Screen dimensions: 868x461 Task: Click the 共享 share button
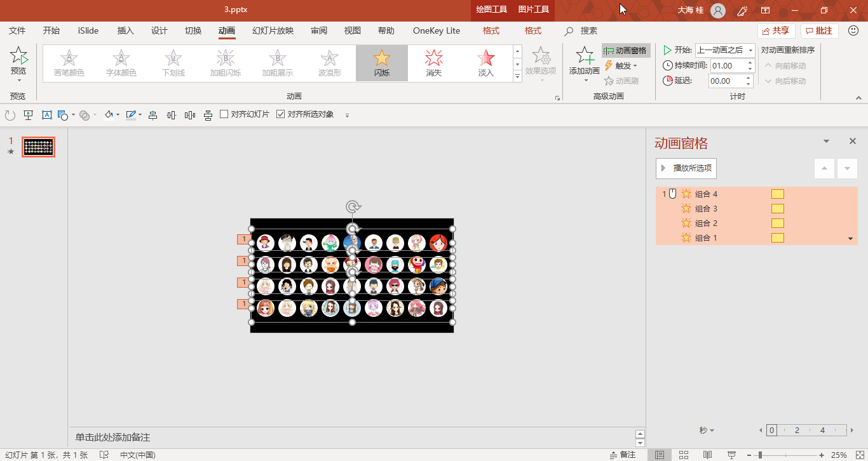(776, 30)
